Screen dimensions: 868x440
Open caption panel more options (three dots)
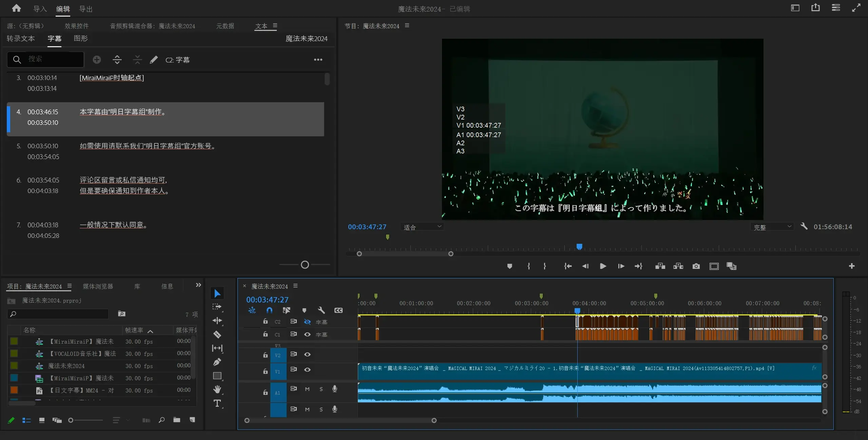318,60
